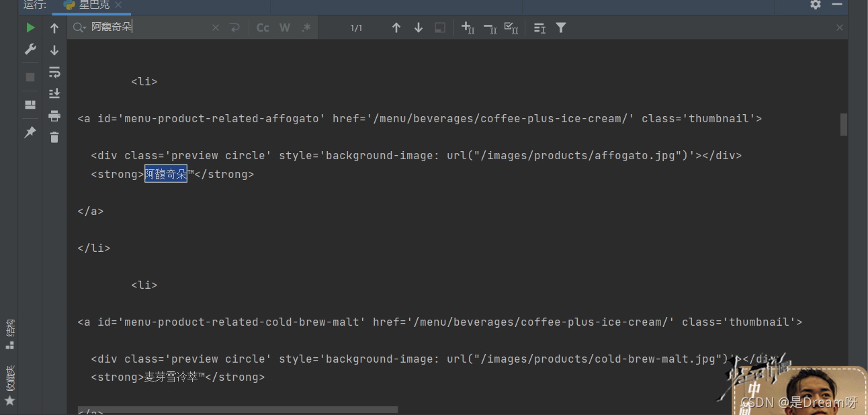Click the first <li> tag line
The image size is (868, 415).
click(x=144, y=82)
